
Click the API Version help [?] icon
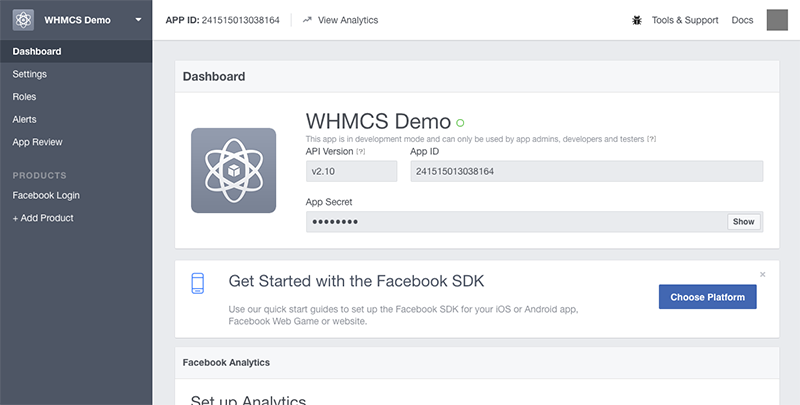click(361, 151)
